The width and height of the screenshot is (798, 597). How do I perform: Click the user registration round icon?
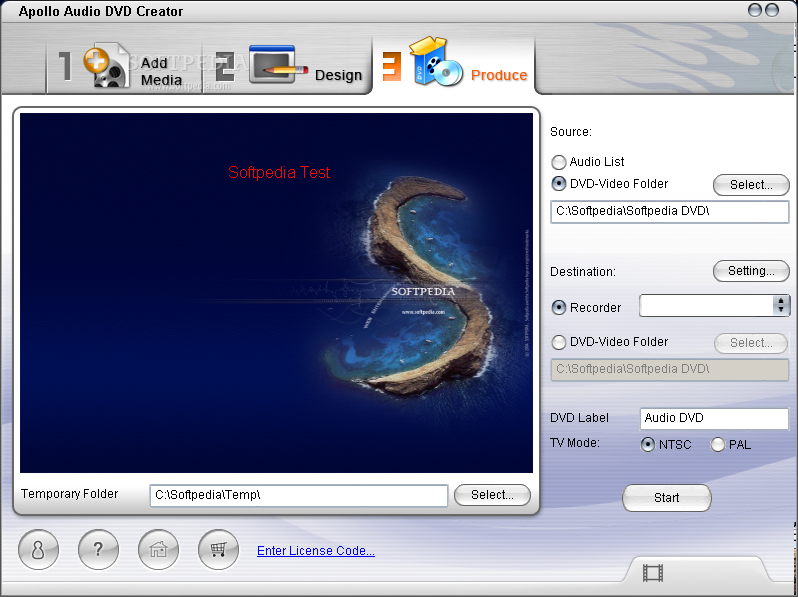click(38, 550)
